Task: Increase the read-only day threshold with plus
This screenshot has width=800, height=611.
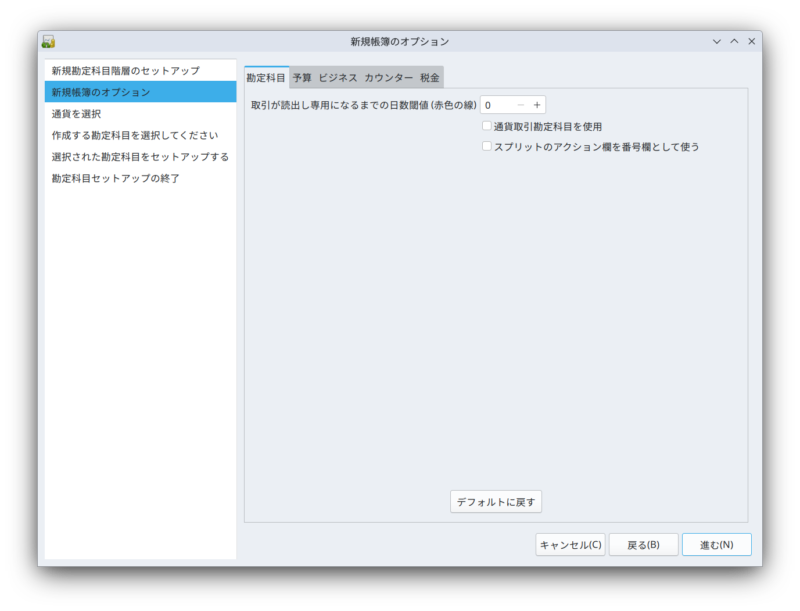Action: coord(537,105)
